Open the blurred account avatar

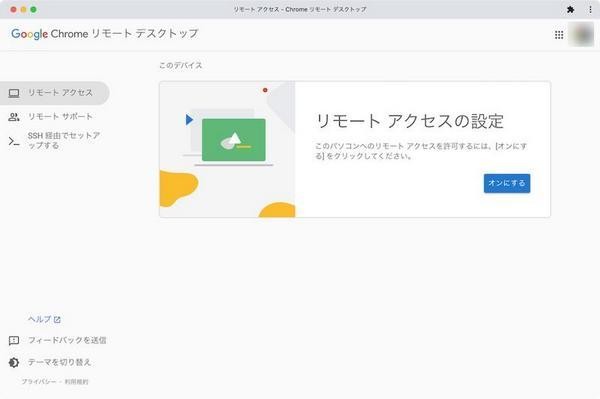[x=581, y=34]
